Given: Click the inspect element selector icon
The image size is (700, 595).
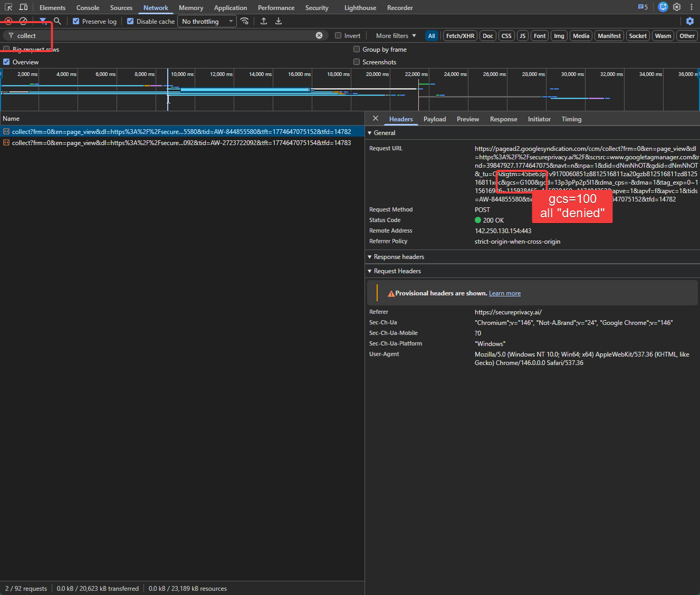Looking at the screenshot, I should (8, 7).
